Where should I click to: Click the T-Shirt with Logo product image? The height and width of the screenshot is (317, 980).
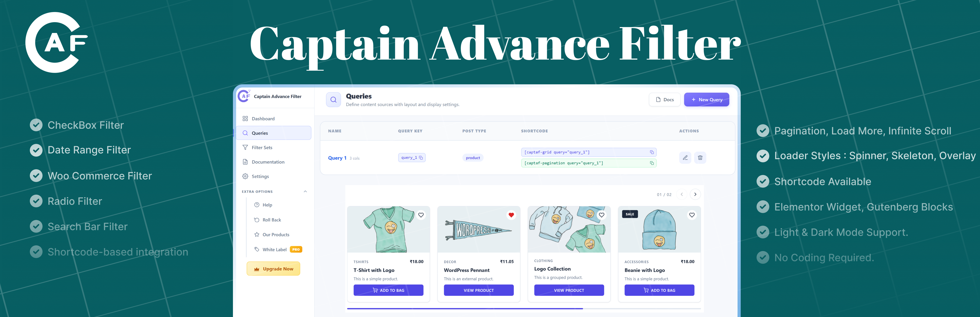[388, 230]
